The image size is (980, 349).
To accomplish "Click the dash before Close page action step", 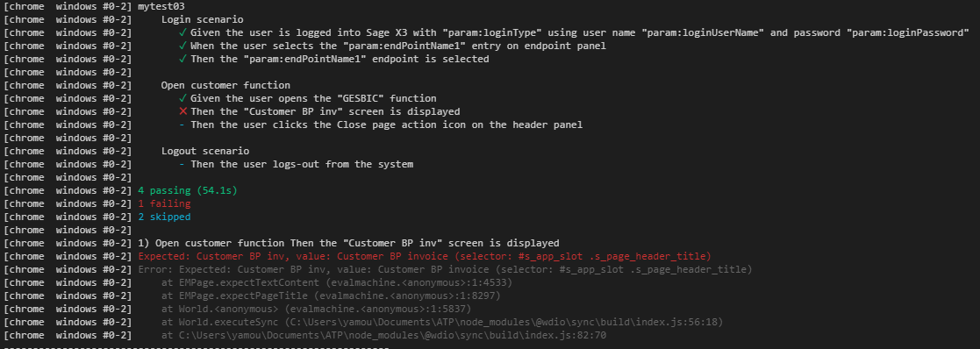I will [182, 125].
